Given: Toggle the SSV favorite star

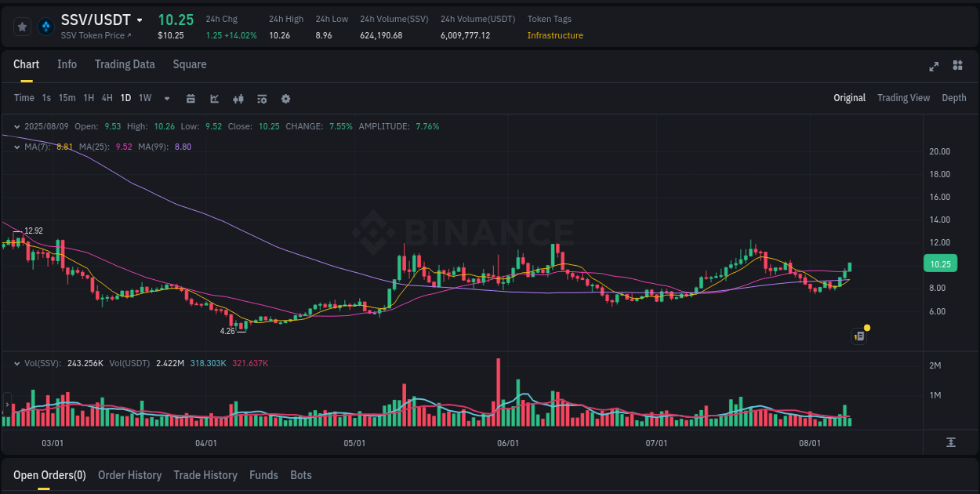Looking at the screenshot, I should coord(22,26).
